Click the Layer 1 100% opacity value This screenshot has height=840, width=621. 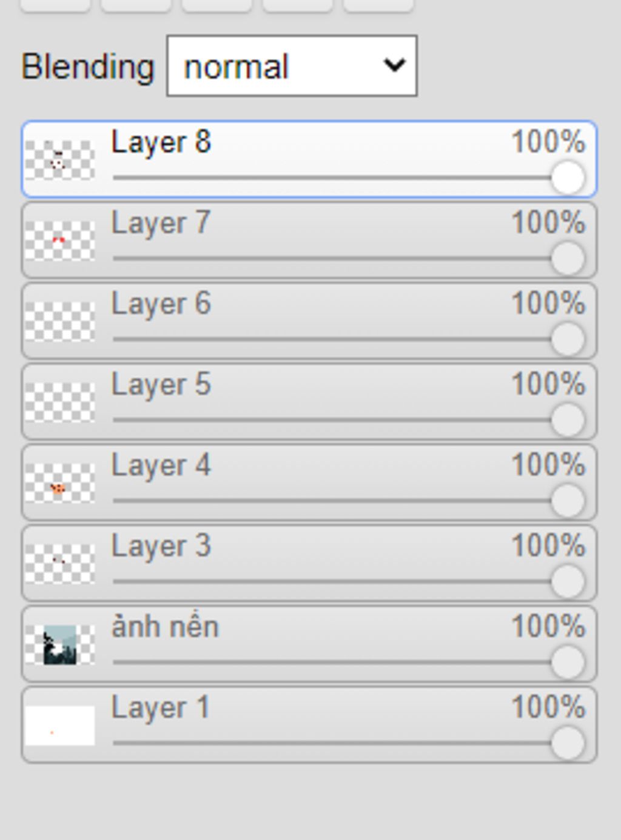tap(548, 707)
